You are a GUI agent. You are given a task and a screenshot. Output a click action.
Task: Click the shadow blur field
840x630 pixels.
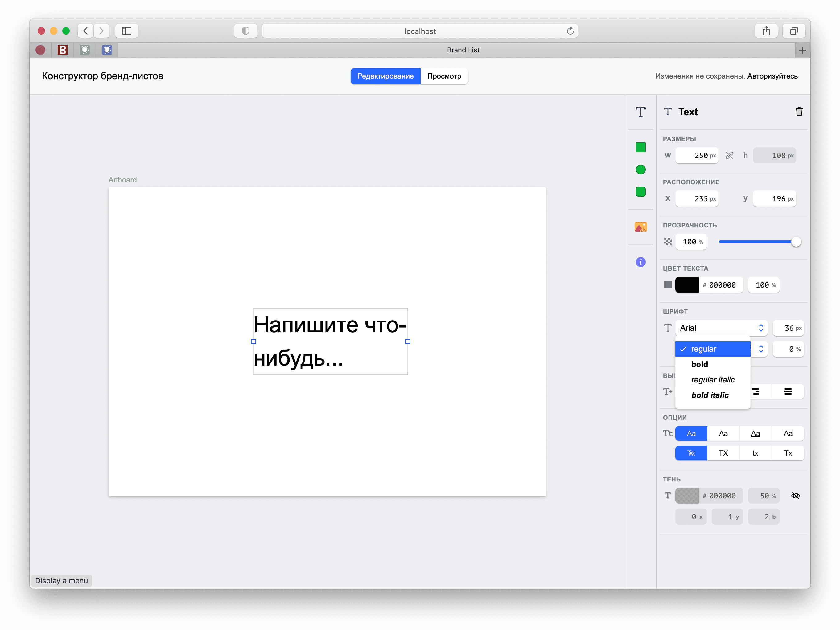(763, 517)
